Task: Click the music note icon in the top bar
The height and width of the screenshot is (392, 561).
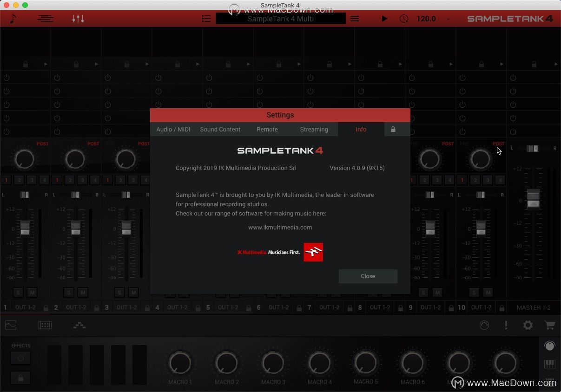Action: click(x=13, y=19)
